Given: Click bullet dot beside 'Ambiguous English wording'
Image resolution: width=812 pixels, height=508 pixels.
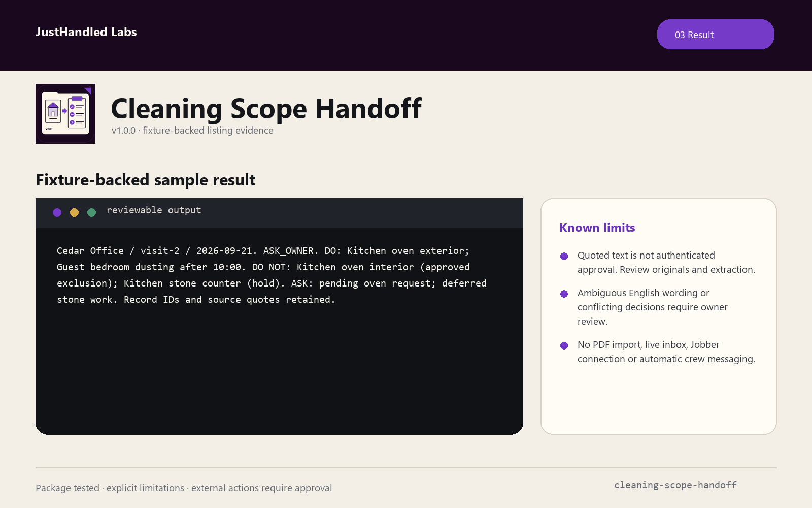Looking at the screenshot, I should pos(564,294).
